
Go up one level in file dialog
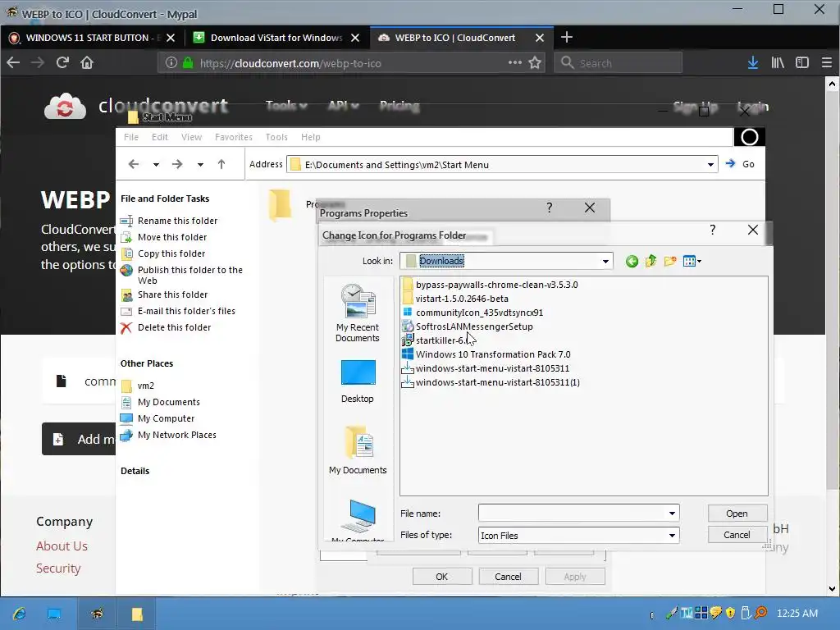click(651, 262)
